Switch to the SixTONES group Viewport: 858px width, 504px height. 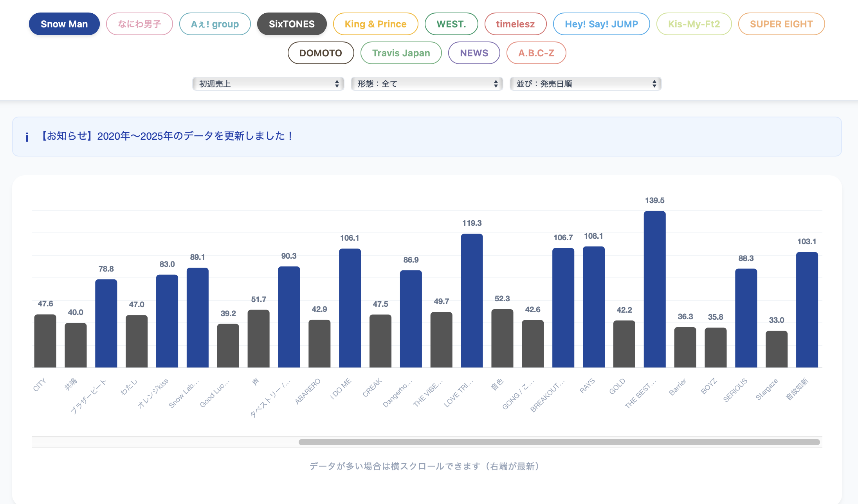point(292,24)
